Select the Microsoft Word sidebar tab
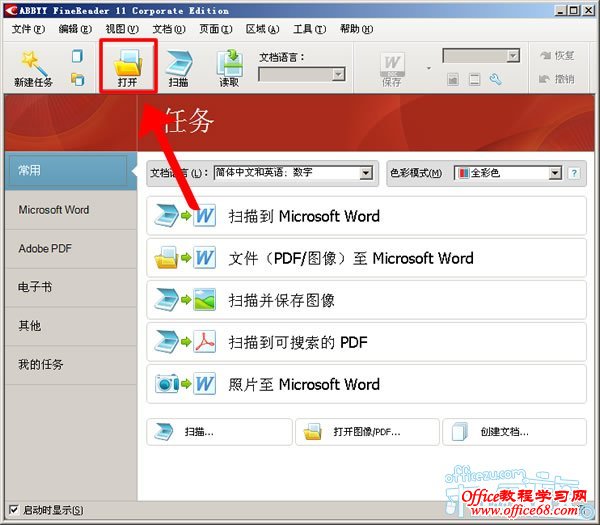 (x=71, y=210)
